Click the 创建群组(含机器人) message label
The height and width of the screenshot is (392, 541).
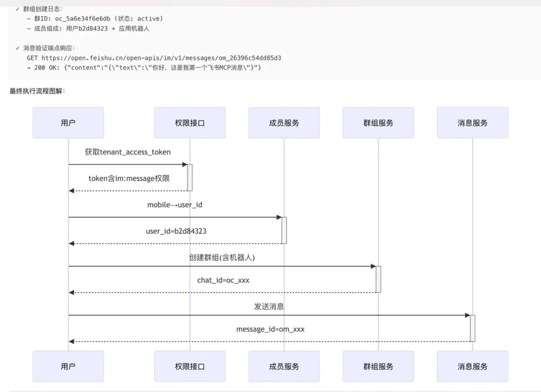[x=222, y=257]
